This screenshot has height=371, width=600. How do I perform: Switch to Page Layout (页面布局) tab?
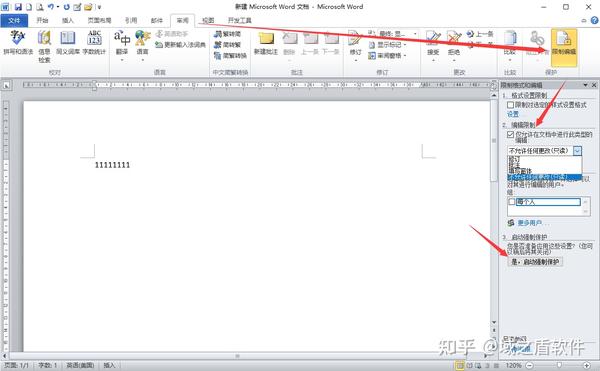pyautogui.click(x=99, y=21)
